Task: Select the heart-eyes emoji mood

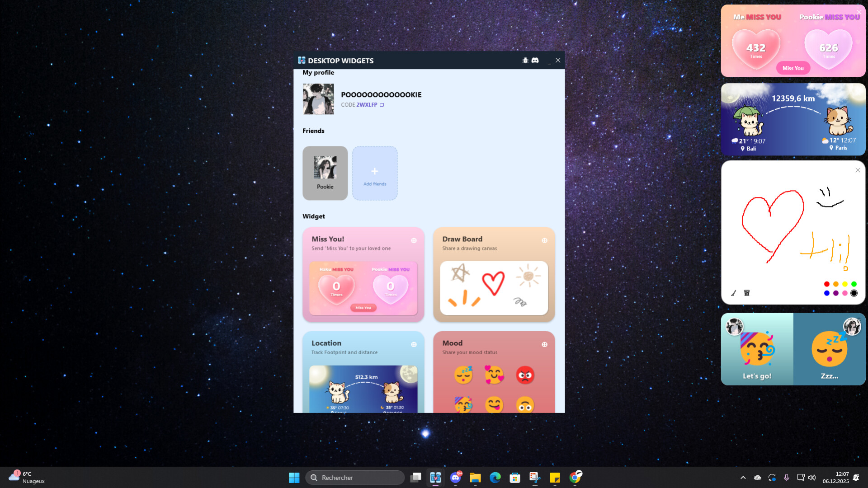Action: 495,375
